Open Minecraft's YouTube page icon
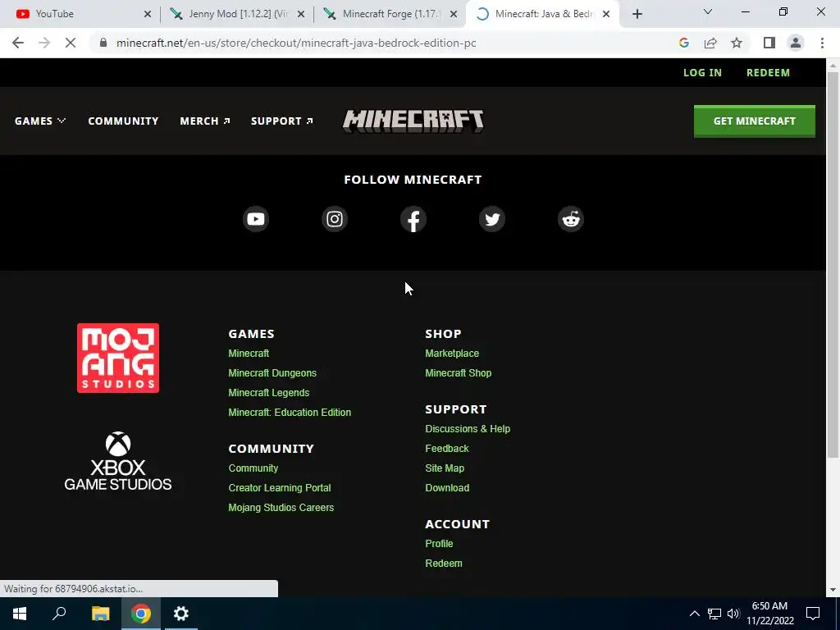 tap(256, 219)
